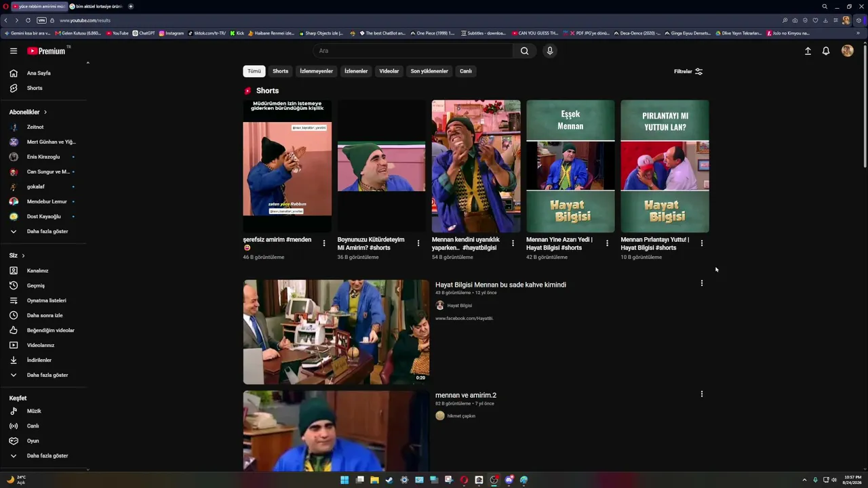This screenshot has width=868, height=488.
Task: Play the 'Pırlantayı mı yuttun lan?' short thumbnail
Action: [665, 167]
